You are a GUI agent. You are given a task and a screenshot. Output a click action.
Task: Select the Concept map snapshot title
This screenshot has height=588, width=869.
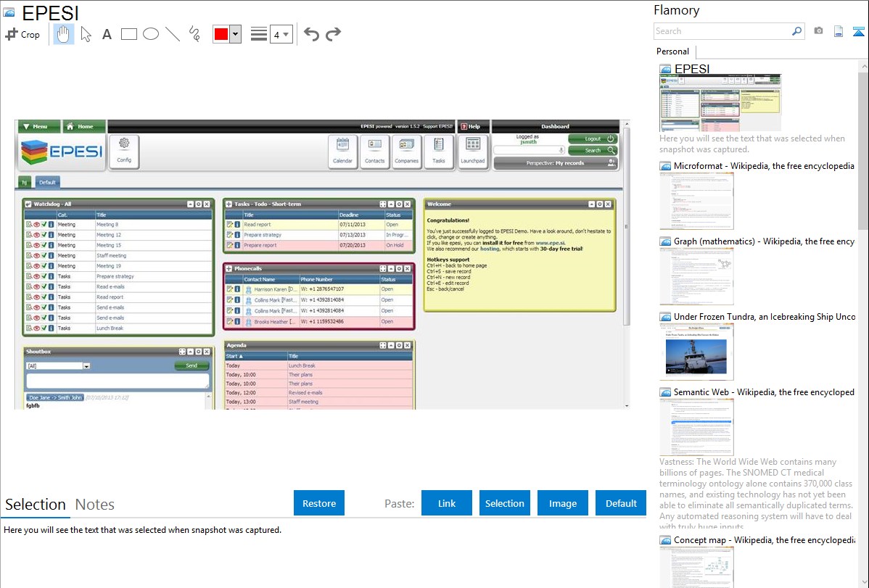[x=764, y=539]
